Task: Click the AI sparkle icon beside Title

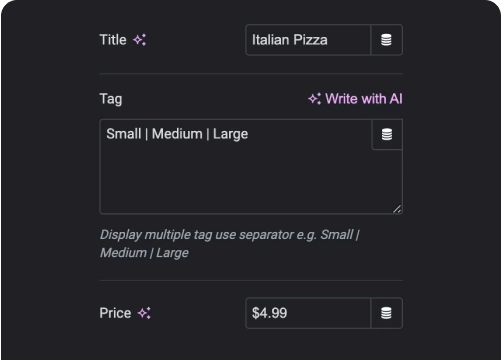Action: click(139, 40)
